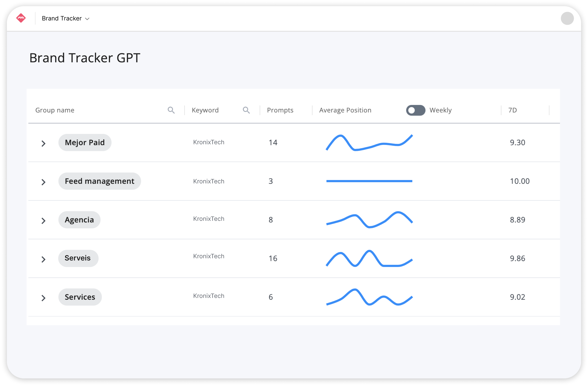Expand the Services group row
Screen dimensions: 588x386
(x=43, y=298)
